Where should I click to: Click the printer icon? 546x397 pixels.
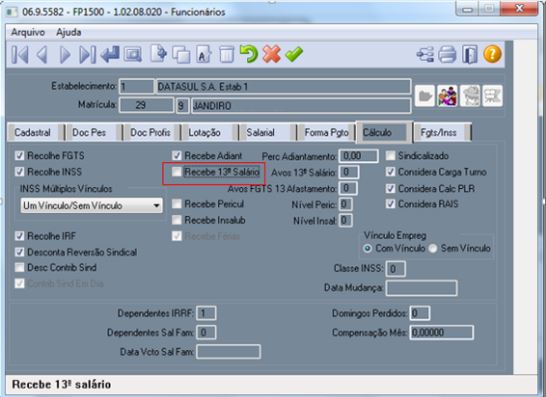click(x=447, y=54)
